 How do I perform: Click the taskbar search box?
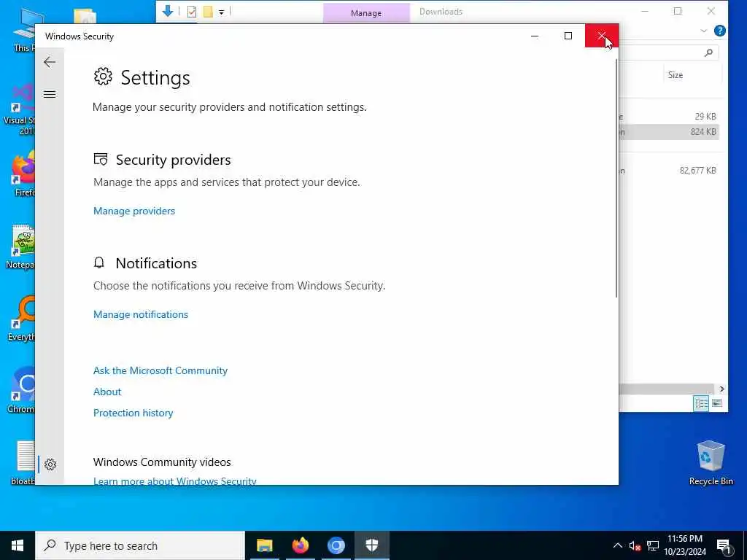tap(139, 545)
